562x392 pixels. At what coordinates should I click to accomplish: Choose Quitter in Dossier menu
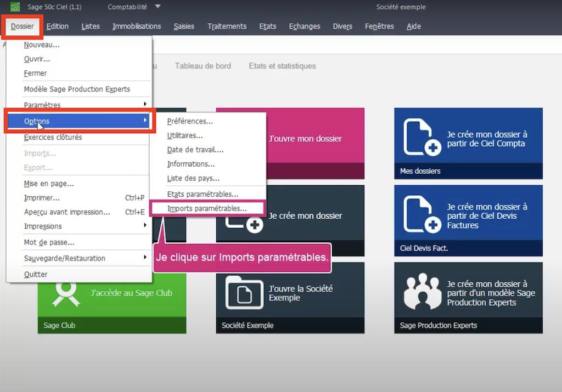(x=78, y=274)
